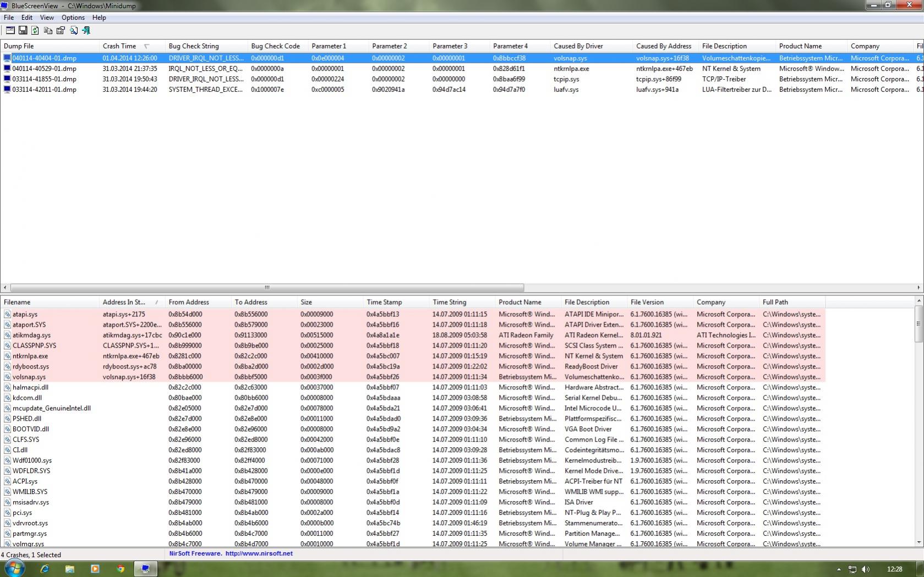Sort drivers by File Version column
The width and height of the screenshot is (924, 577).
[x=660, y=302]
